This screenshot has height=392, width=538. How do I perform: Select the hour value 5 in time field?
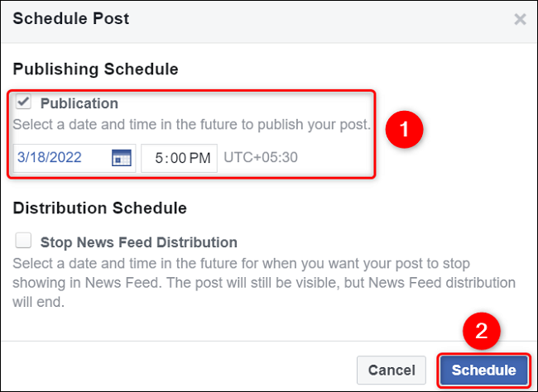point(159,158)
